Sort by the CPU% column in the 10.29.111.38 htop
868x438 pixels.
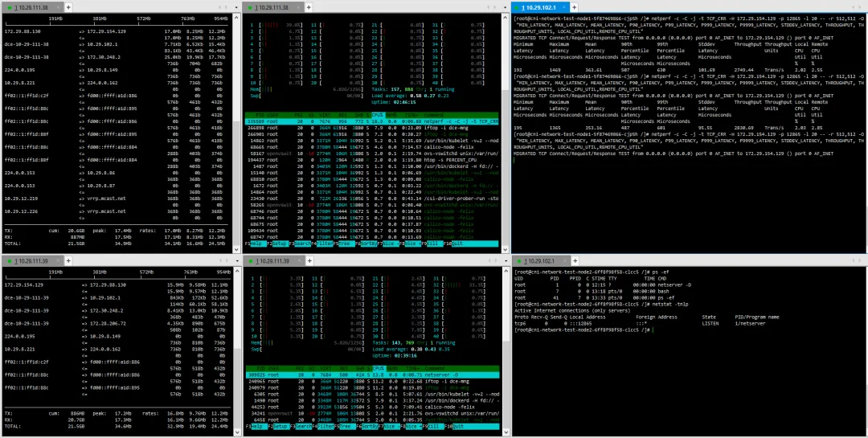(x=378, y=115)
